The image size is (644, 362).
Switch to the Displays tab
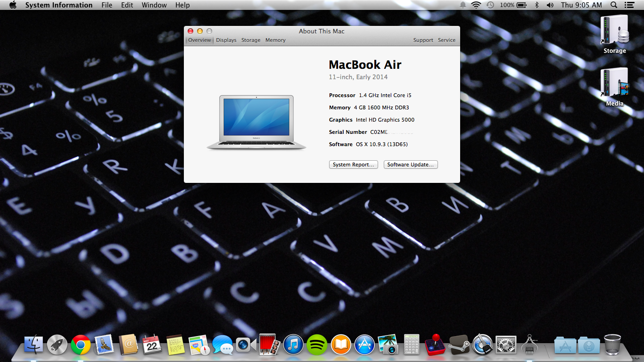[x=226, y=40]
